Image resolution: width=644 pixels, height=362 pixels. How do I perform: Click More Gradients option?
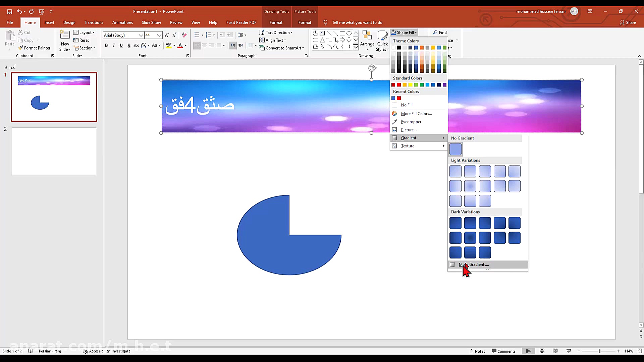click(x=473, y=264)
